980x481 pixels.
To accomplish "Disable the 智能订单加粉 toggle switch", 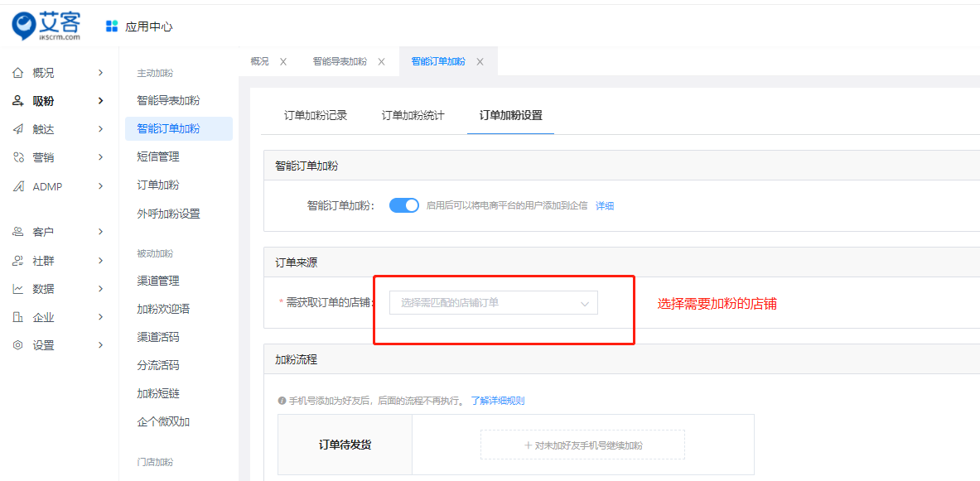I will [404, 205].
